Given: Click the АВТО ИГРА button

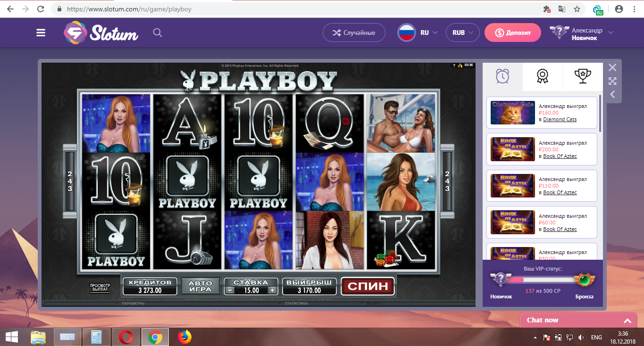Looking at the screenshot, I should click(201, 286).
